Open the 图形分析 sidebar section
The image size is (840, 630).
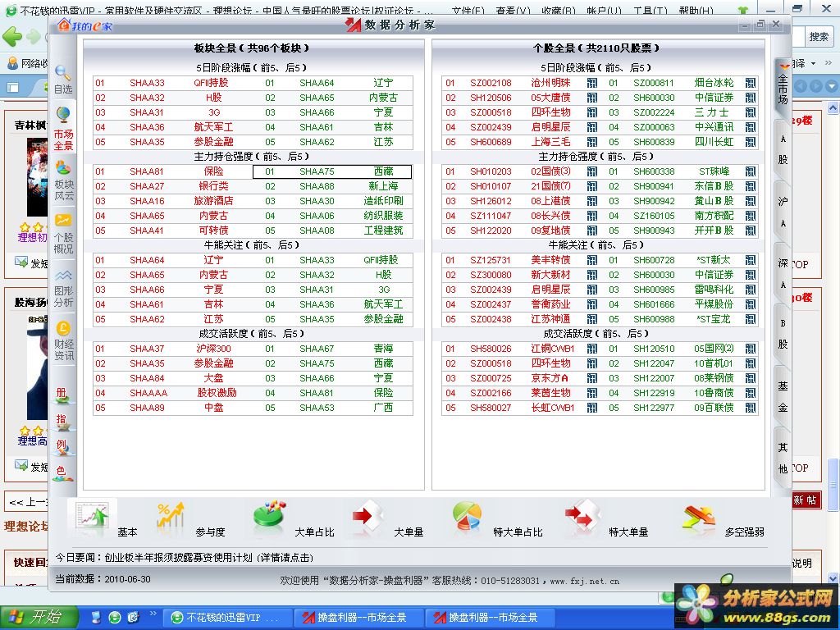tap(63, 288)
